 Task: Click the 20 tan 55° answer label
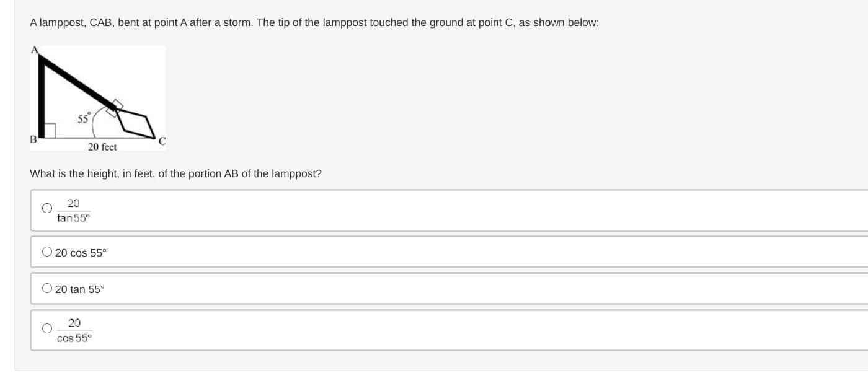(x=80, y=289)
